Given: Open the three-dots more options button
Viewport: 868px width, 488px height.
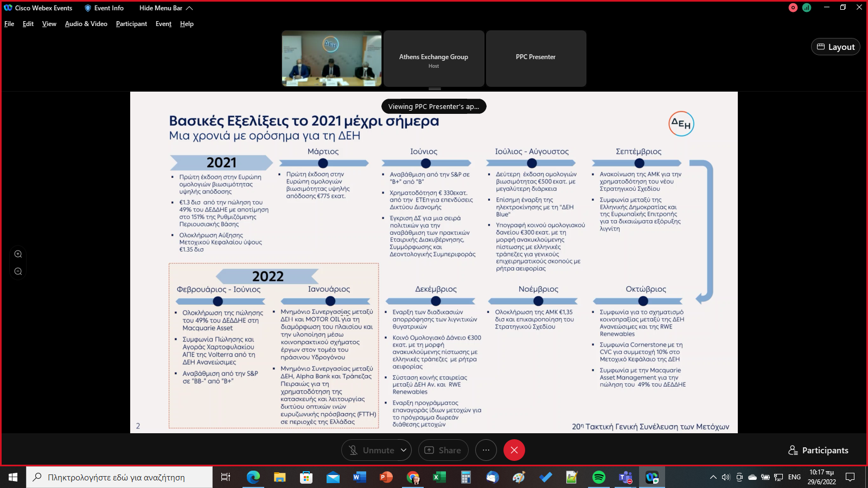Looking at the screenshot, I should pyautogui.click(x=486, y=450).
